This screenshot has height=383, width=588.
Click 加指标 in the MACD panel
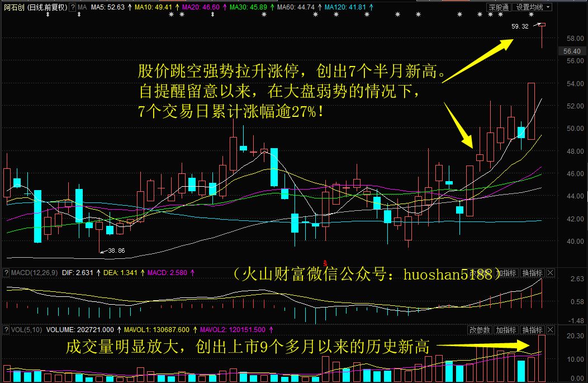[505, 272]
